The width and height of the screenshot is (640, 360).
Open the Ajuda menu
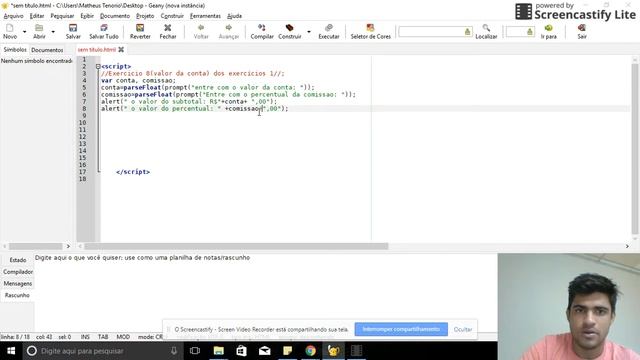click(x=234, y=16)
